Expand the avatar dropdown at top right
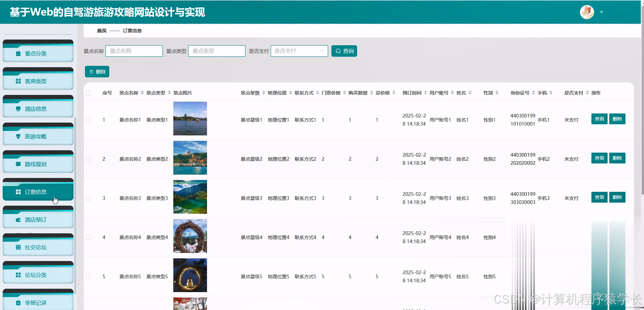 602,12
